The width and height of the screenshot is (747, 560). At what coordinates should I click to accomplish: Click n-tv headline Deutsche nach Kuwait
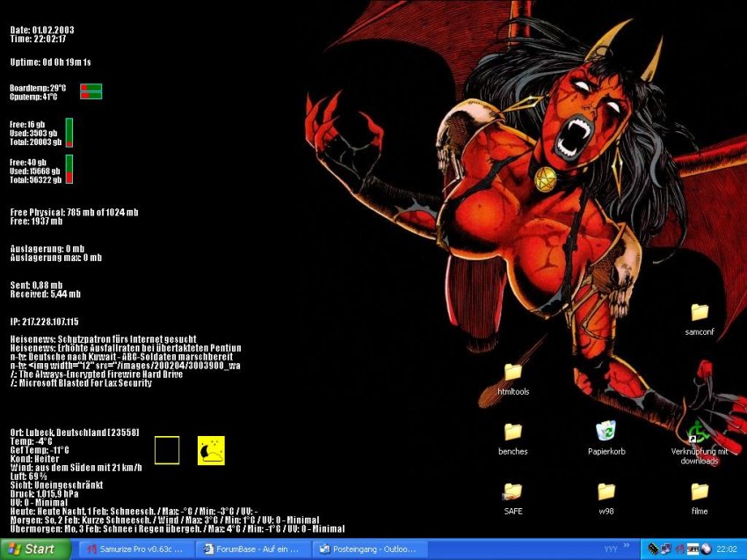[x=121, y=357]
